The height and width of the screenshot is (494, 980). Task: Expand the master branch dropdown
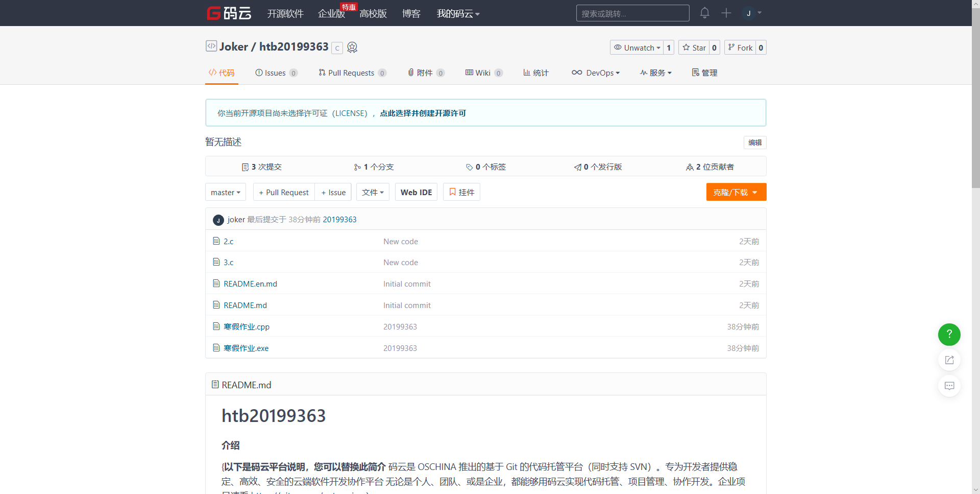coord(226,192)
